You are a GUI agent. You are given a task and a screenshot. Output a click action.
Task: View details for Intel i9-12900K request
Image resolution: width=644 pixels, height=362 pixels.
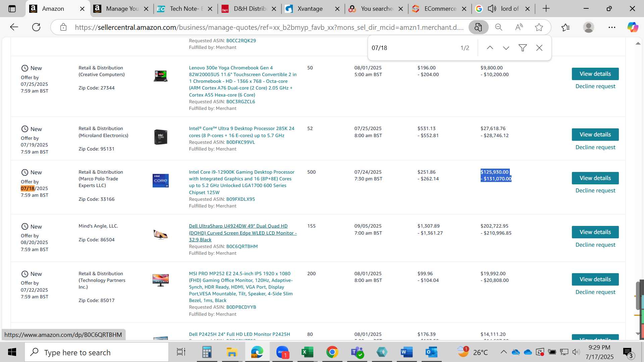pyautogui.click(x=595, y=178)
